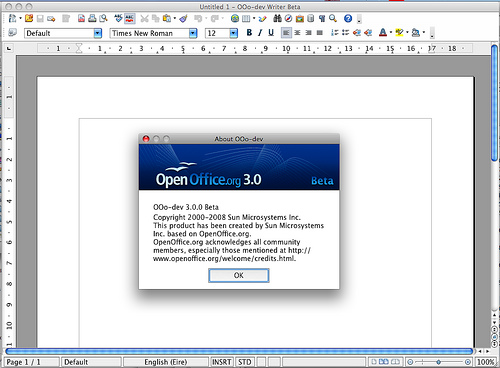
Task: Click the Increase Indent icon
Action: tap(368, 33)
